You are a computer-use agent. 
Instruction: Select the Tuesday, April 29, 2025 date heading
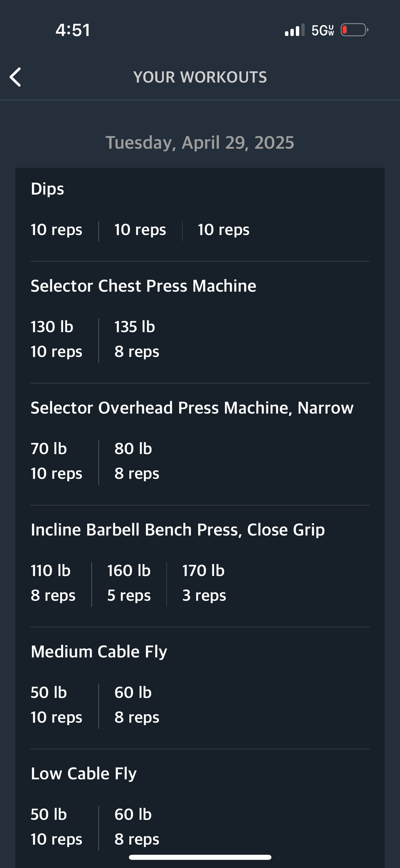point(200,142)
